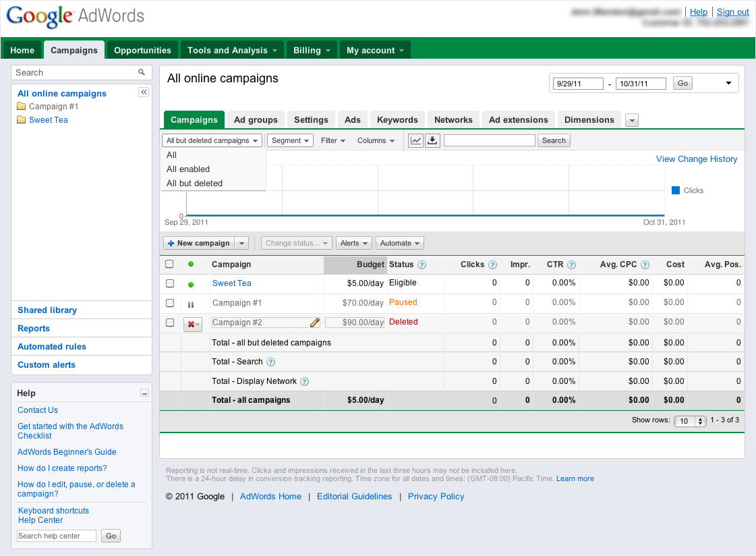Expand the Segment dropdown
756x556 pixels.
[291, 140]
